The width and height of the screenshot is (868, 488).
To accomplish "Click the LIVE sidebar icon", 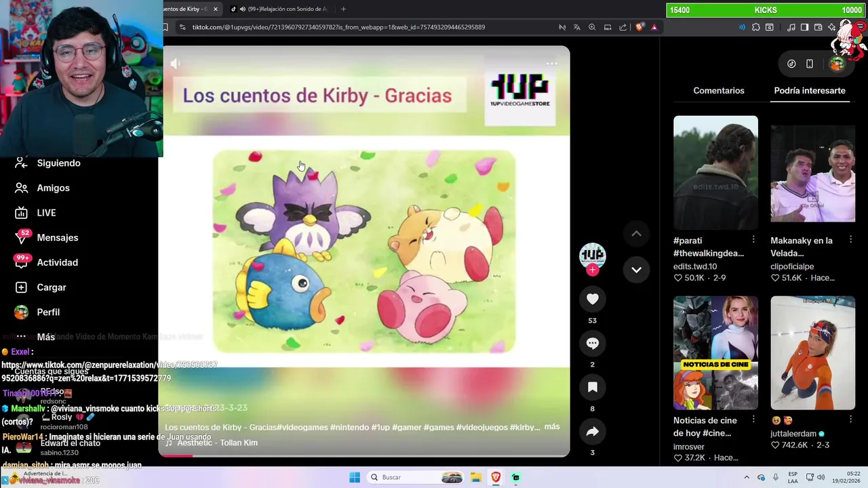I will pos(21,213).
